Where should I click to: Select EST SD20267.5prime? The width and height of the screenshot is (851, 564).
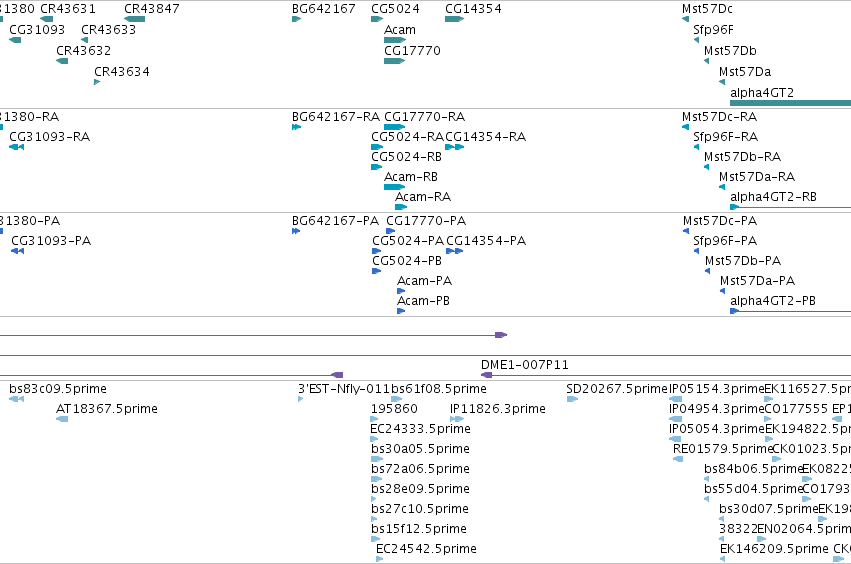(617, 389)
